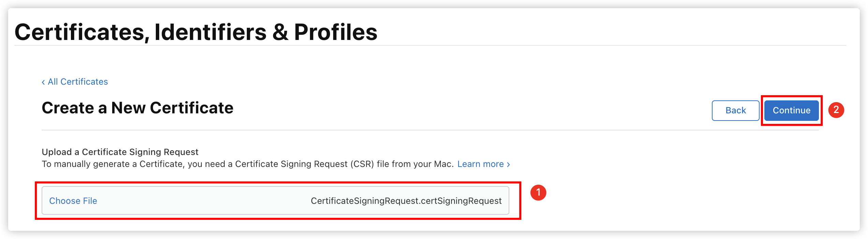The image size is (868, 239).
Task: Click the Back button
Action: (x=735, y=110)
